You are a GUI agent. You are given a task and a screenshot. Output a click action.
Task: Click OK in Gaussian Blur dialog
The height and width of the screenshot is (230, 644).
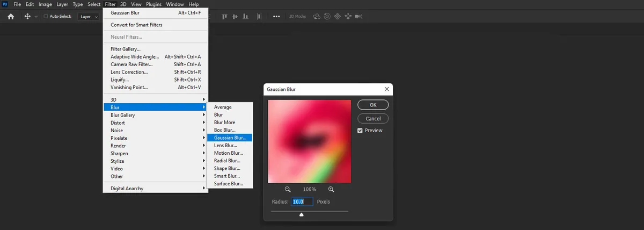pos(373,105)
